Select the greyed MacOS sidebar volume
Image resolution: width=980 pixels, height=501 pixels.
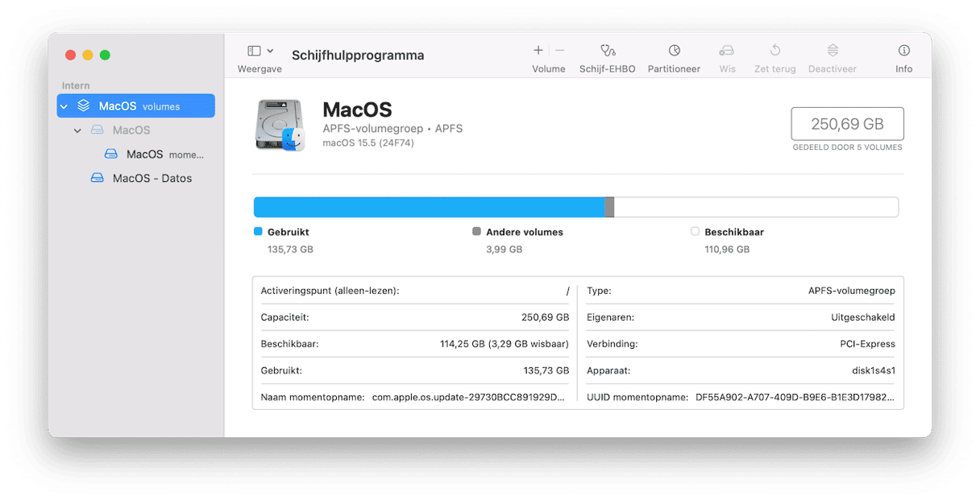pos(131,130)
